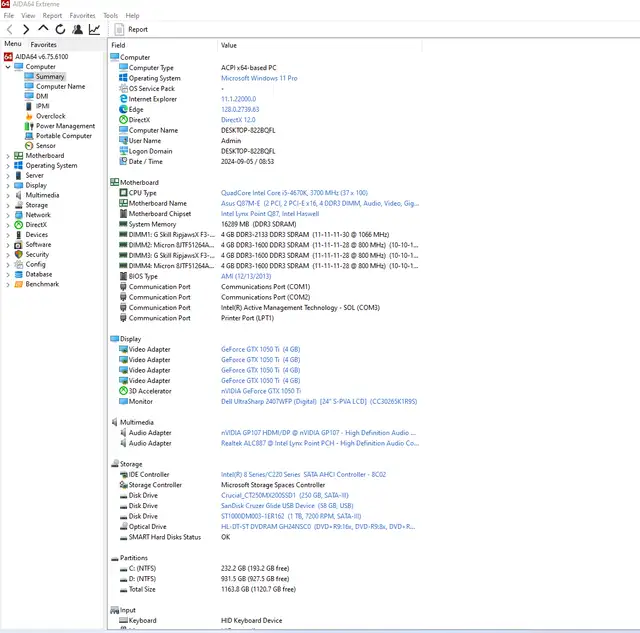The height and width of the screenshot is (633, 640).
Task: Click the BIOS Type chip icon
Action: pyautogui.click(x=123, y=276)
